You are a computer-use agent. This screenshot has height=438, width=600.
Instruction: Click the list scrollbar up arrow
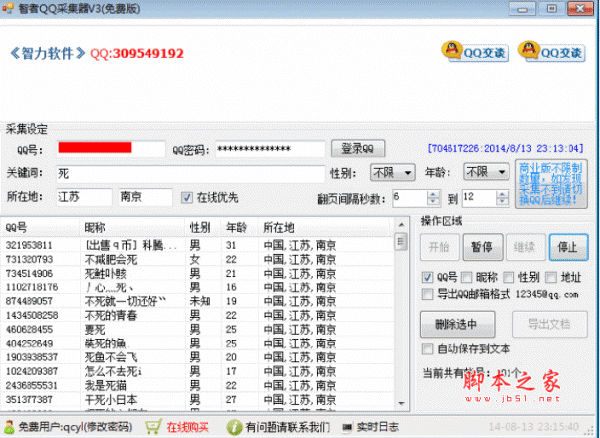[x=401, y=225]
